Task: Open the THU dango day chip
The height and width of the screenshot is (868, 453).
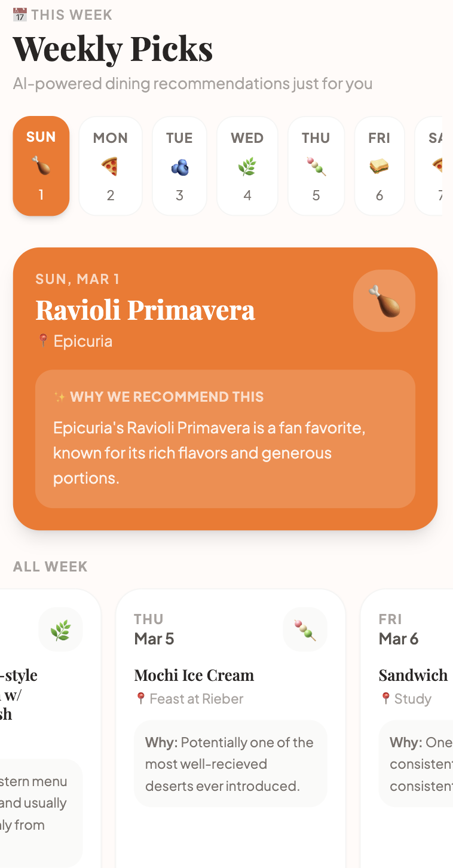Action: tap(316, 166)
